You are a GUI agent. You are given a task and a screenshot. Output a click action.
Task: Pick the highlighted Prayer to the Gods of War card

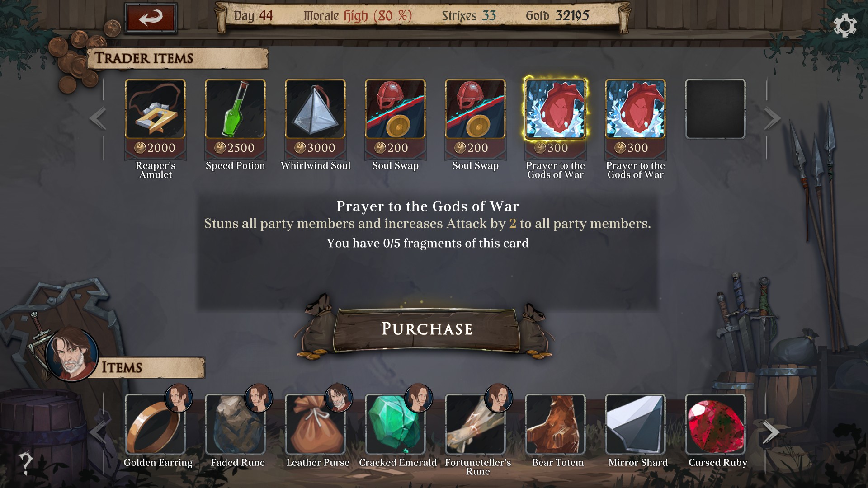[555, 109]
